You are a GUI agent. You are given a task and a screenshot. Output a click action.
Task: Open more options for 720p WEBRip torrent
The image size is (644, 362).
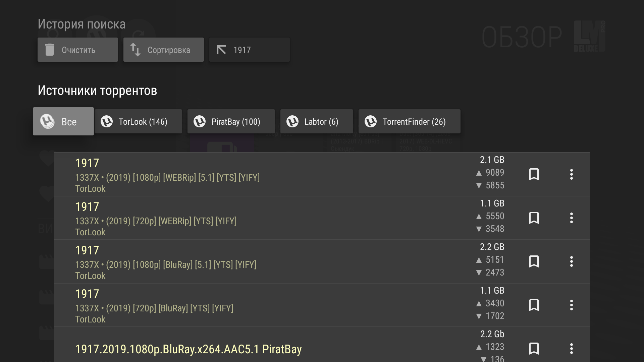tap(572, 218)
